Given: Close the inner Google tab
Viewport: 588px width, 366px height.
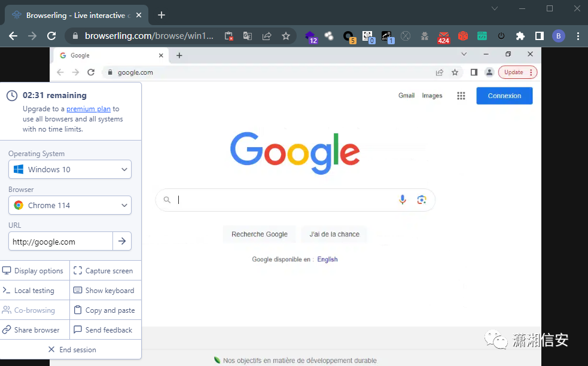Looking at the screenshot, I should pyautogui.click(x=161, y=56).
